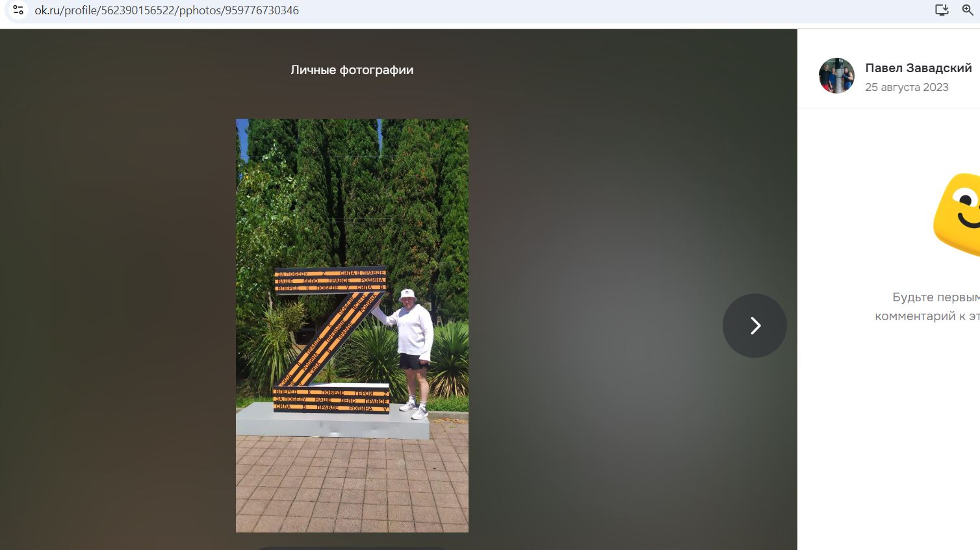Screen dimensions: 980x550
Task: Click the Будьте первым comment prompt text
Action: pos(936,297)
